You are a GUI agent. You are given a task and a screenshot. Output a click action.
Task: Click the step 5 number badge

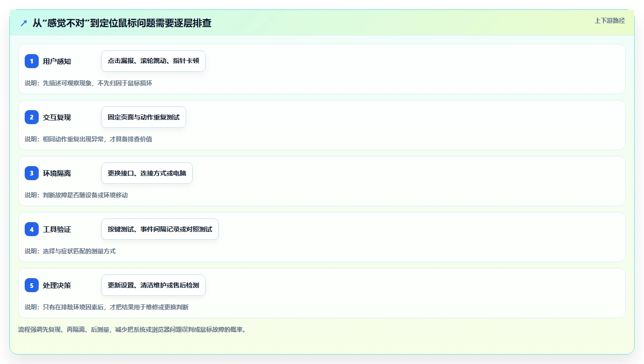pos(32,285)
